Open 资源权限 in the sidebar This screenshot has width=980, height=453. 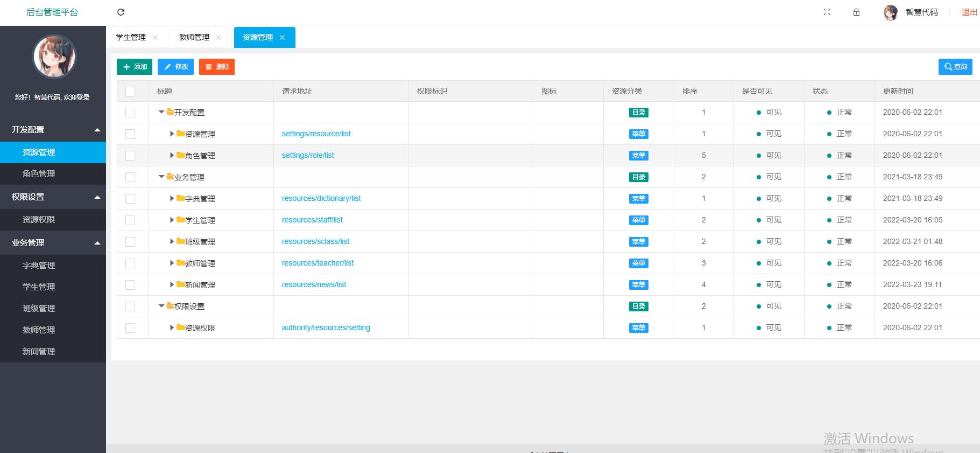click(x=53, y=220)
